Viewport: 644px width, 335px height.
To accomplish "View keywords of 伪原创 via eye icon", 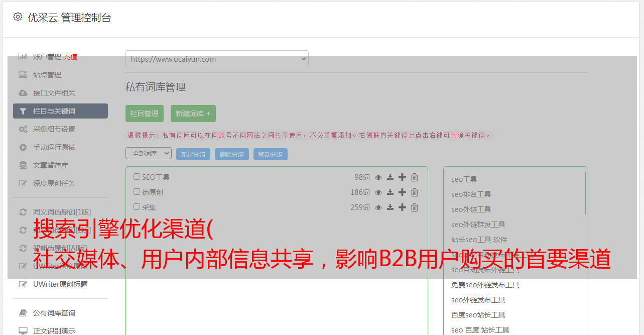I will (378, 192).
